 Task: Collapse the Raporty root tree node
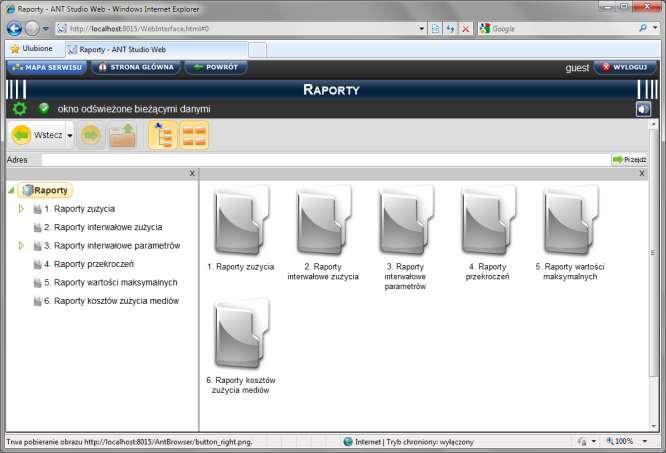click(x=11, y=190)
